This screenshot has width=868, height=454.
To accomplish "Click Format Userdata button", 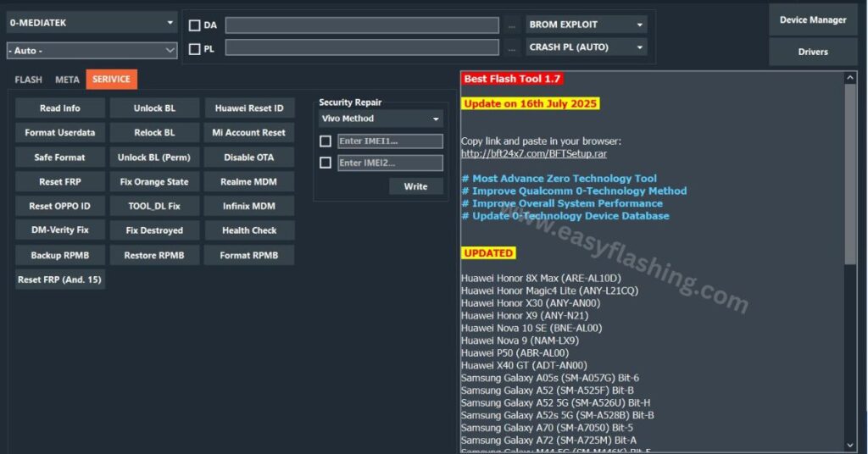I will click(x=60, y=133).
